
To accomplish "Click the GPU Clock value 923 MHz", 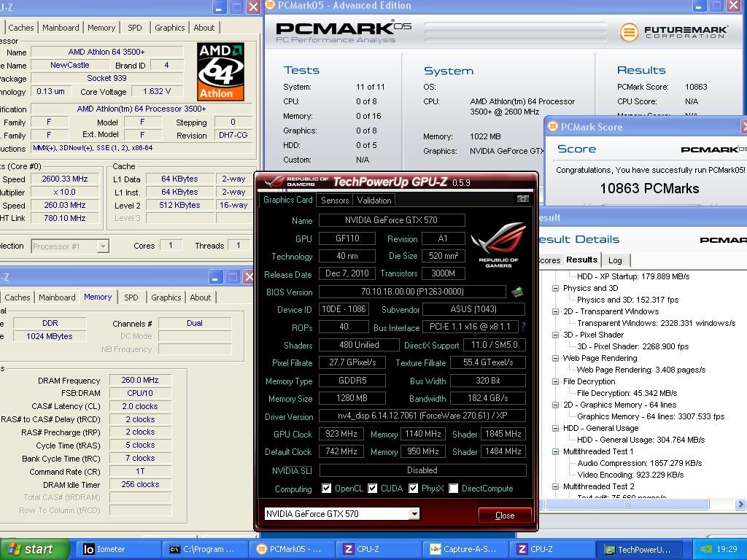I will pyautogui.click(x=341, y=434).
